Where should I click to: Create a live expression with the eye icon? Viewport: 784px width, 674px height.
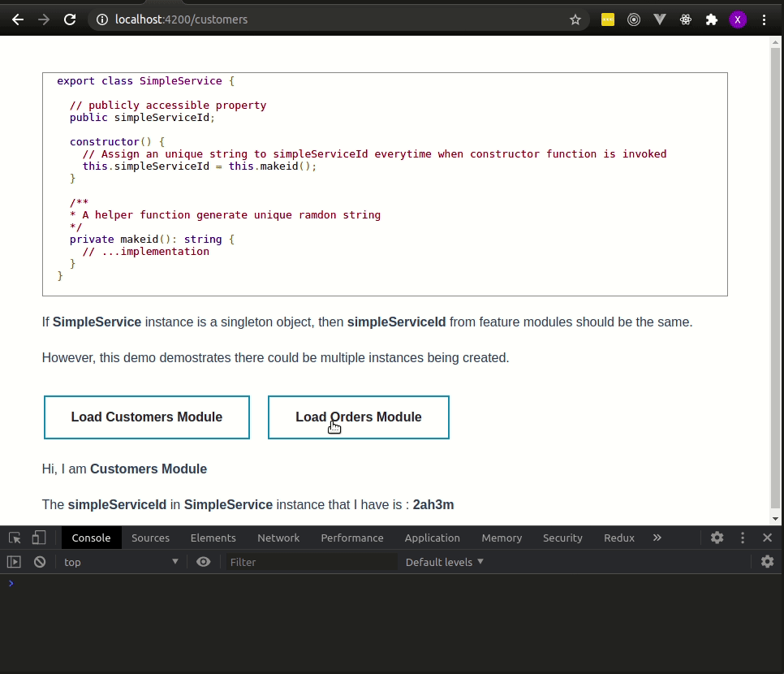point(204,561)
